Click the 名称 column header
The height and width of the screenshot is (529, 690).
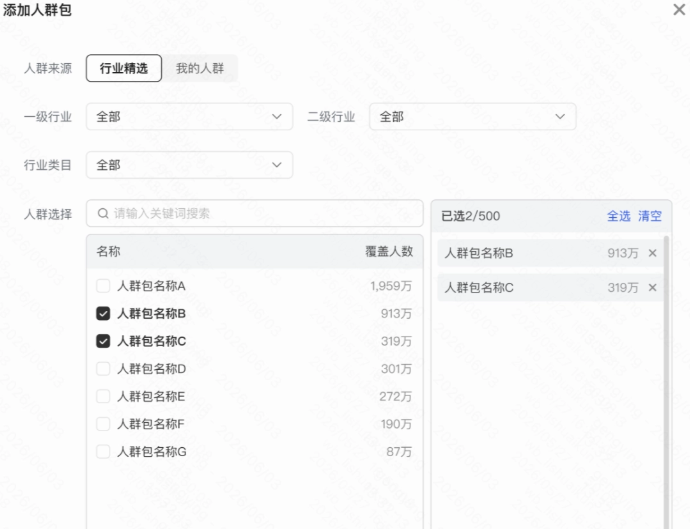(x=108, y=251)
